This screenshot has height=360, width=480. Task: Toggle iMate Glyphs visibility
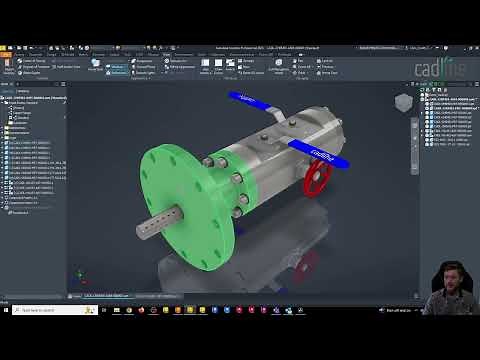[29, 73]
